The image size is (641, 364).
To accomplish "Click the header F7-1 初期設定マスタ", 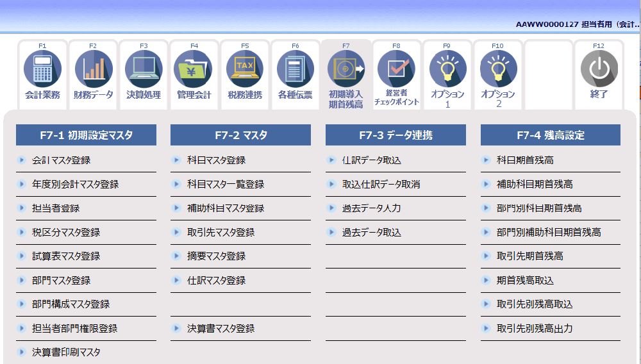I will (x=87, y=135).
